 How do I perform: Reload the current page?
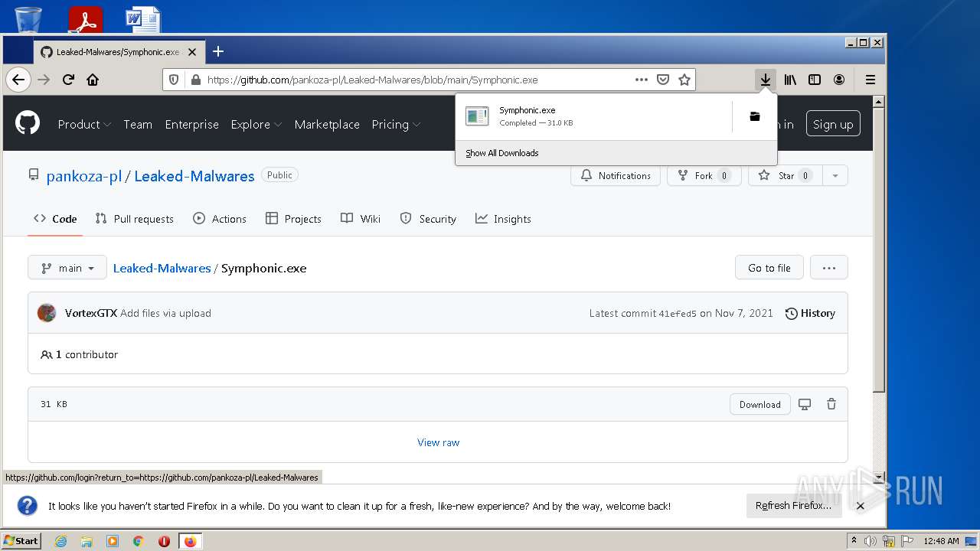coord(68,80)
